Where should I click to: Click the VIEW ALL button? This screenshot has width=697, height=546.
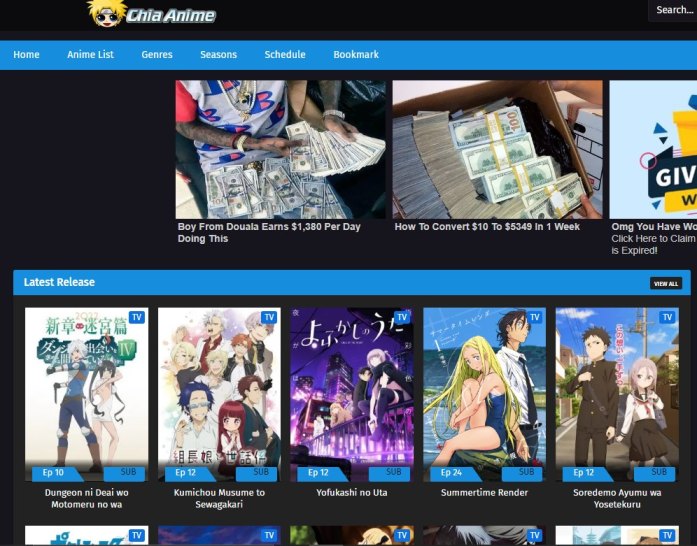(x=665, y=284)
